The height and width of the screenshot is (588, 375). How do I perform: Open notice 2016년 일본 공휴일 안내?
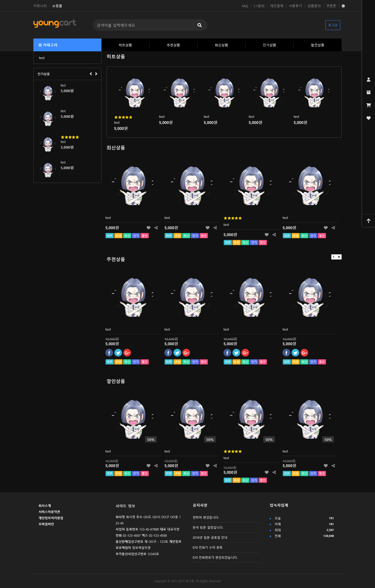pyautogui.click(x=210, y=537)
